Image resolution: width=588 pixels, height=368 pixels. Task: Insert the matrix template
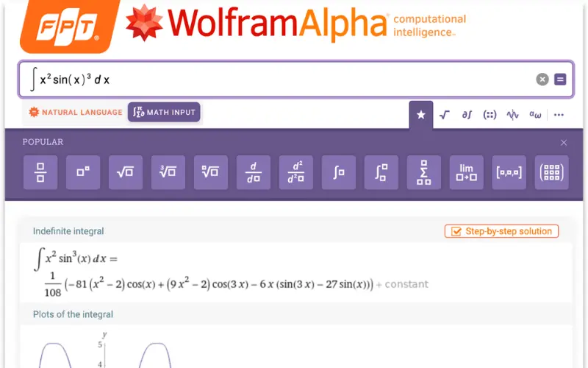pyautogui.click(x=552, y=172)
